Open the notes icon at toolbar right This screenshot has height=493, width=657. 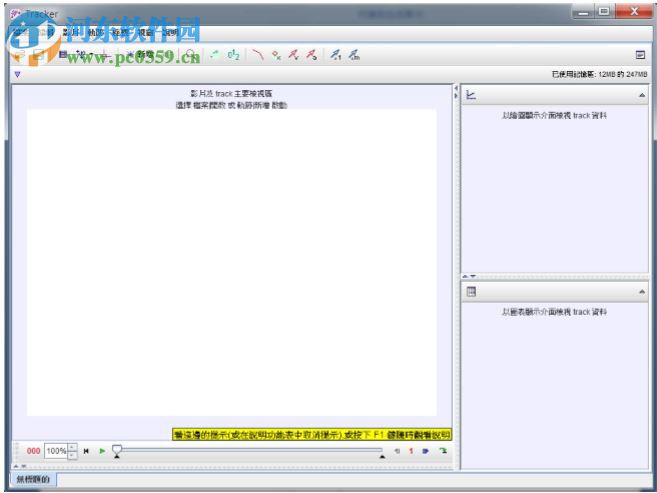pyautogui.click(x=640, y=55)
